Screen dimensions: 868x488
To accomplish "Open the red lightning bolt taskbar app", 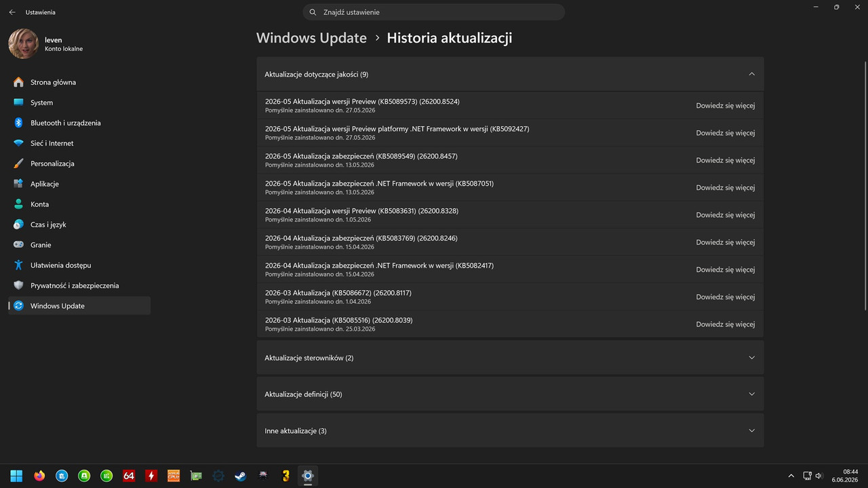I will coord(151,476).
